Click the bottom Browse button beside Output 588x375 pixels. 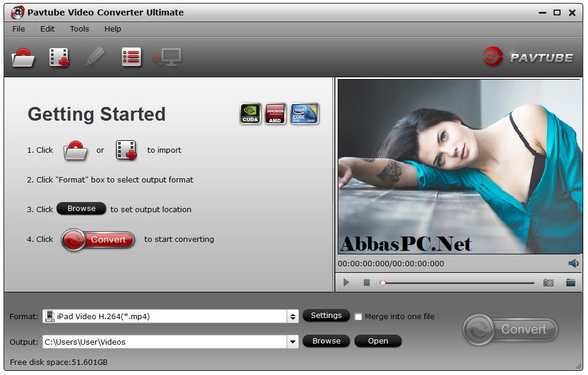326,341
